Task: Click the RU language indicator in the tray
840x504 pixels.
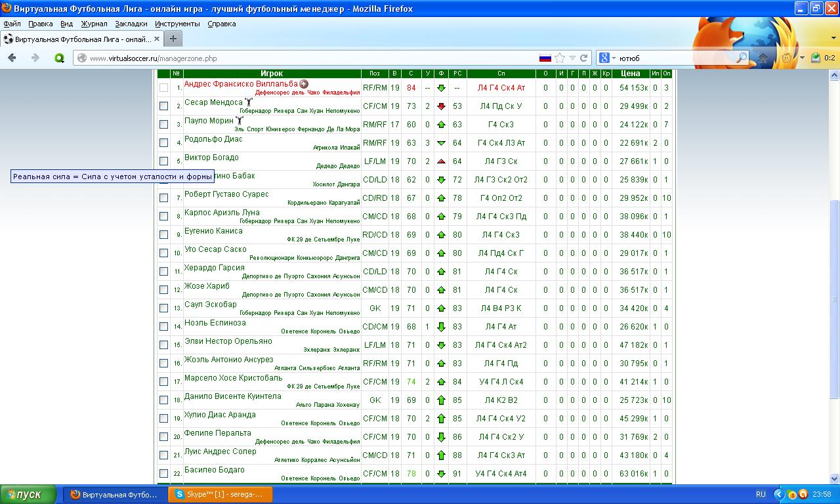Action: click(x=761, y=494)
